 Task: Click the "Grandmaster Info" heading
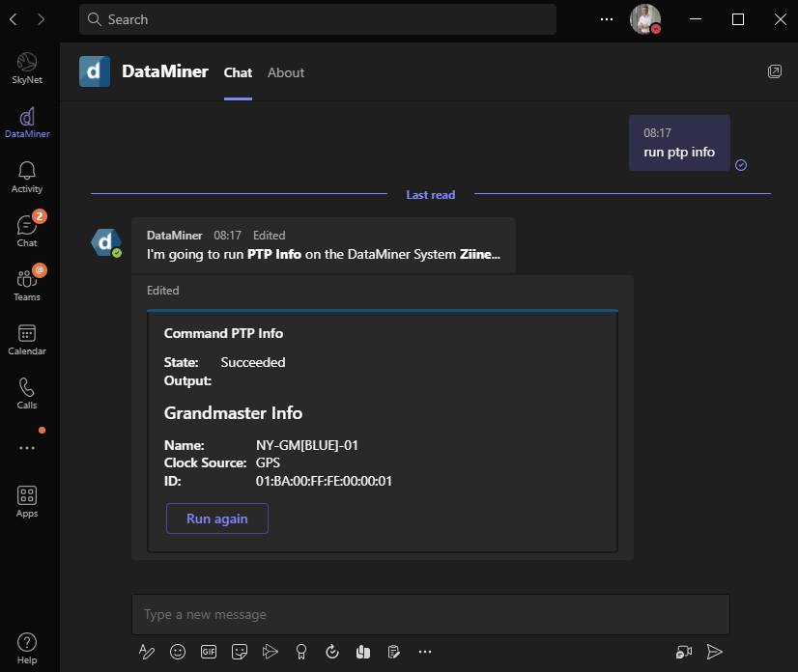233,413
